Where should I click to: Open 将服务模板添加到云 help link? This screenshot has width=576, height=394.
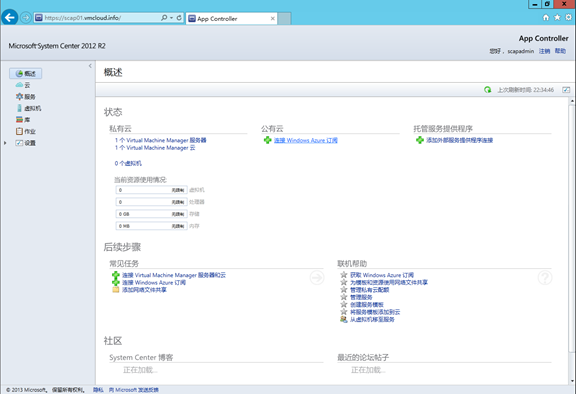(x=375, y=312)
